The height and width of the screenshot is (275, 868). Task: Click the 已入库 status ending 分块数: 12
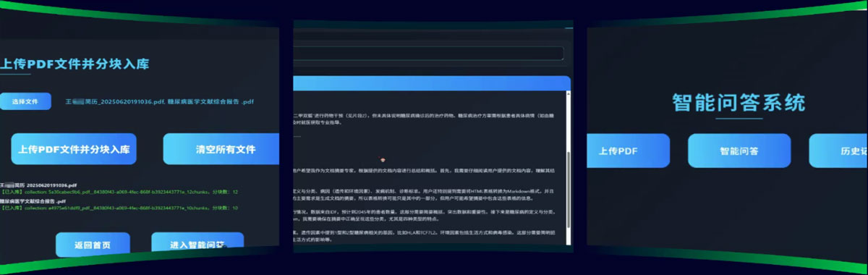(119, 192)
